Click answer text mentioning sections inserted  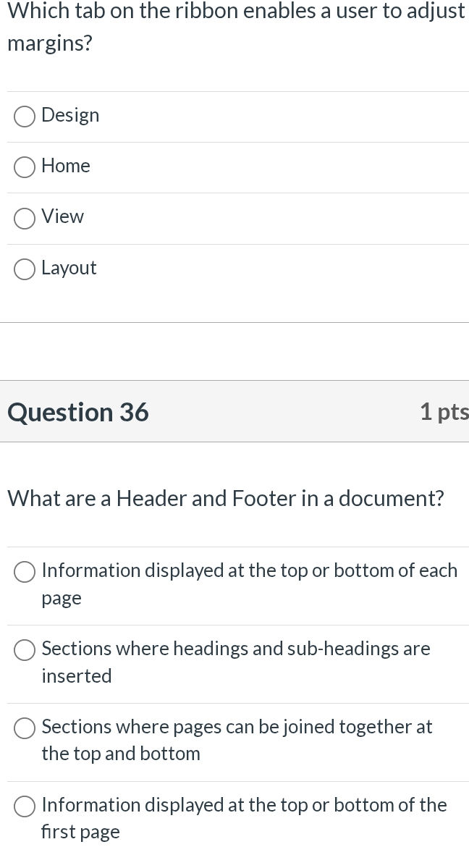pos(236,662)
